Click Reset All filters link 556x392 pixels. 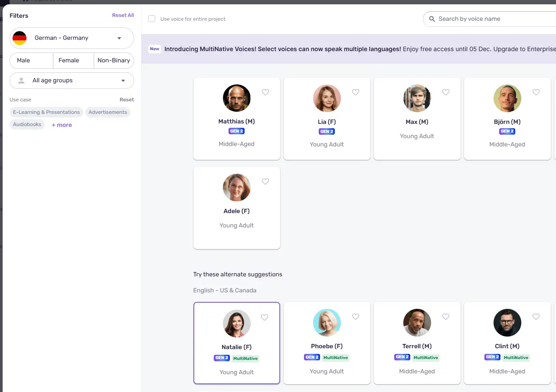123,15
